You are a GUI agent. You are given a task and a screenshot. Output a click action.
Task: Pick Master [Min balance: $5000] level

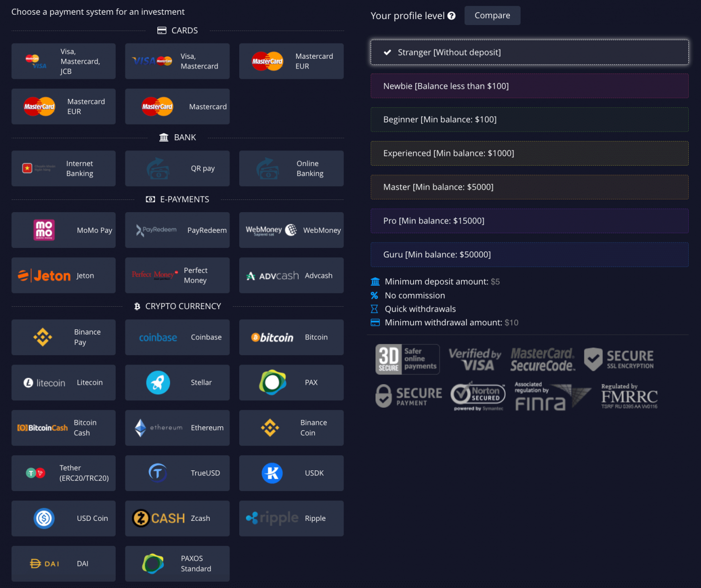pos(529,187)
